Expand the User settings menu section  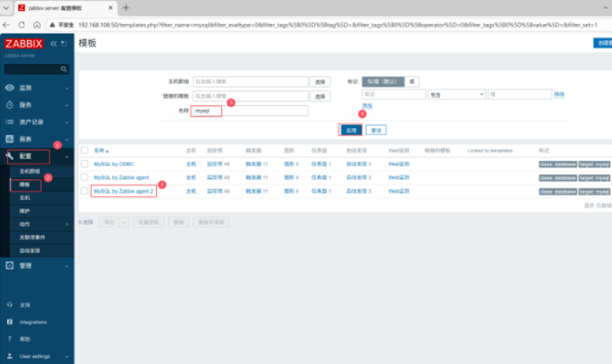(x=67, y=357)
